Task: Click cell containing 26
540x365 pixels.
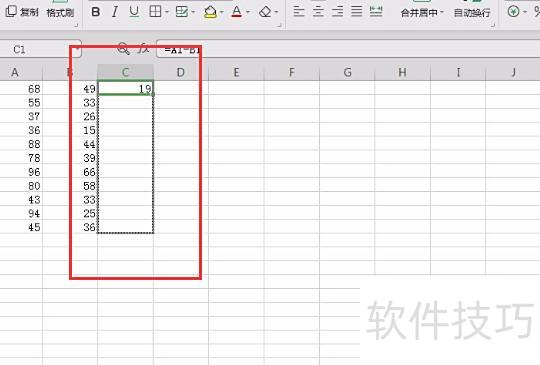Action: pos(70,116)
